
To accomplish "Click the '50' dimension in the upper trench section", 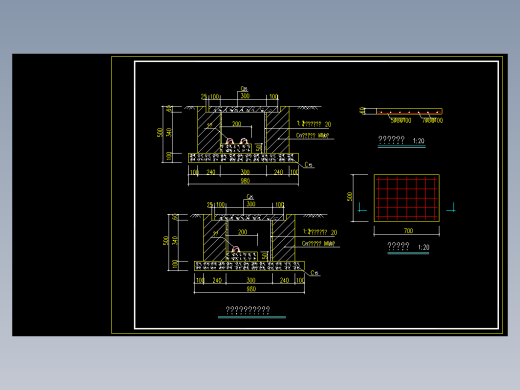I will pos(259,148).
